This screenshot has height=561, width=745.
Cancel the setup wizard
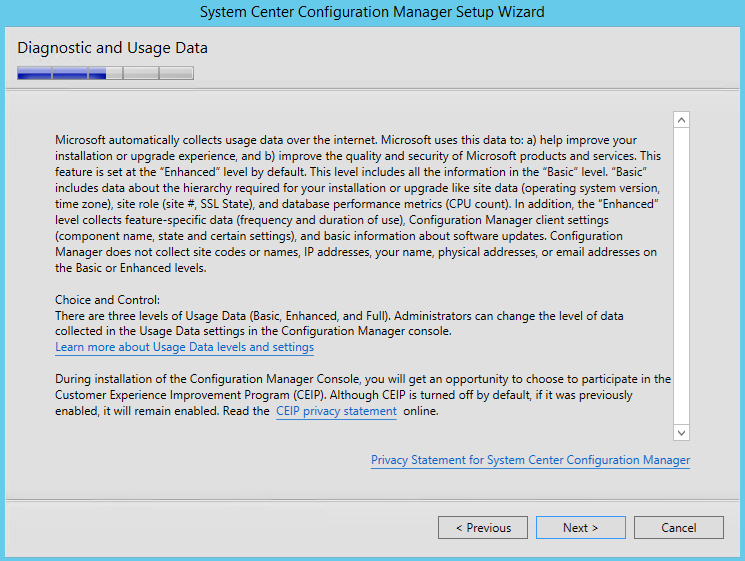[x=678, y=527]
